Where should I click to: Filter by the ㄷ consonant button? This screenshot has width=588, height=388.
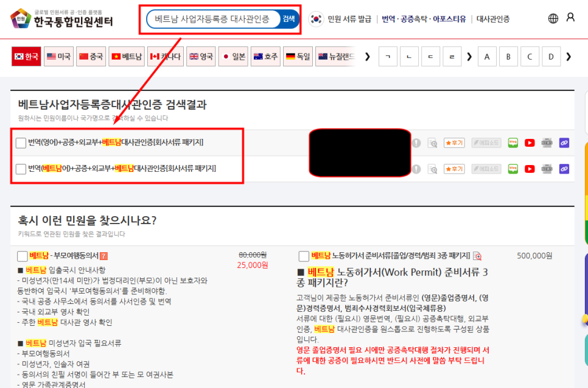(430, 57)
